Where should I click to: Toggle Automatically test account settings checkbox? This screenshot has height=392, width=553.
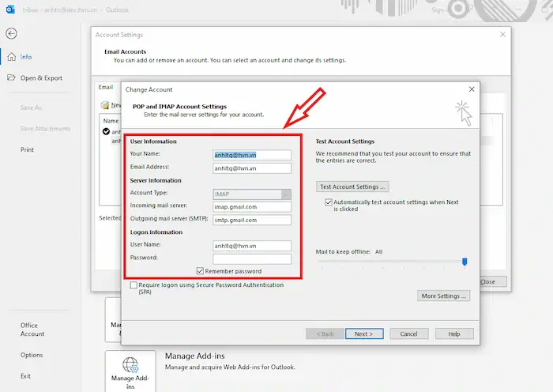(x=329, y=202)
